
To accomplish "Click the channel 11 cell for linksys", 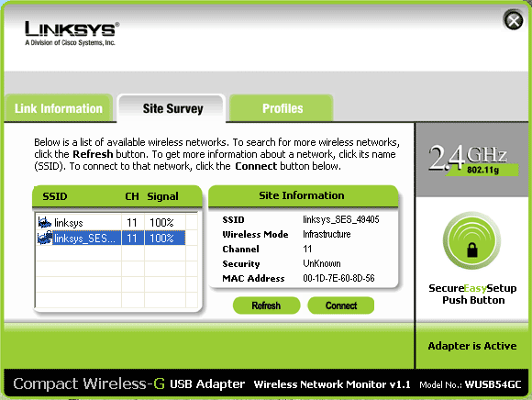I will tap(132, 223).
